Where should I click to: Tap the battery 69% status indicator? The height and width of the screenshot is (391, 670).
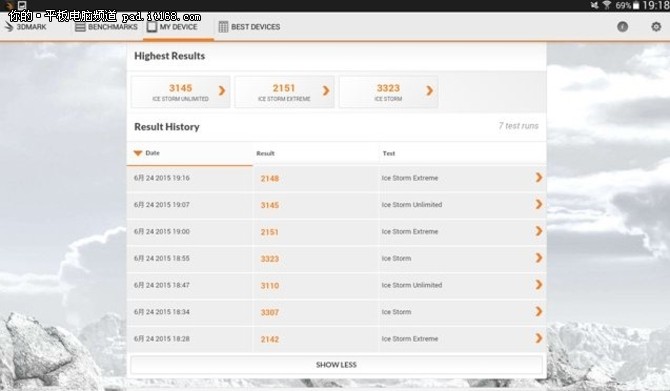coord(627,6)
